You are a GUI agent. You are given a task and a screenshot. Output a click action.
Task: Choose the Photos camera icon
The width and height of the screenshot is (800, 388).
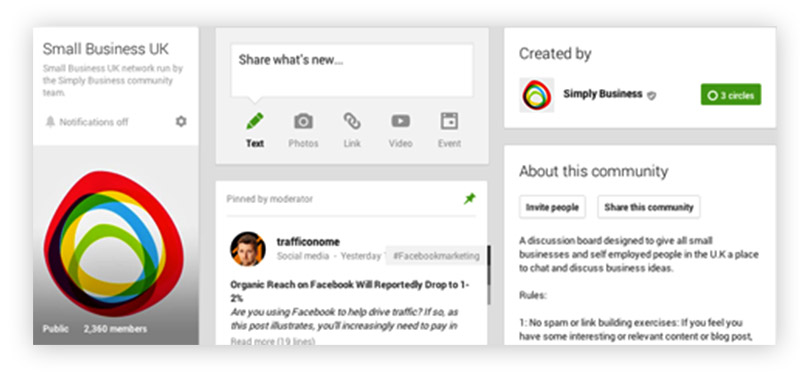click(x=303, y=122)
